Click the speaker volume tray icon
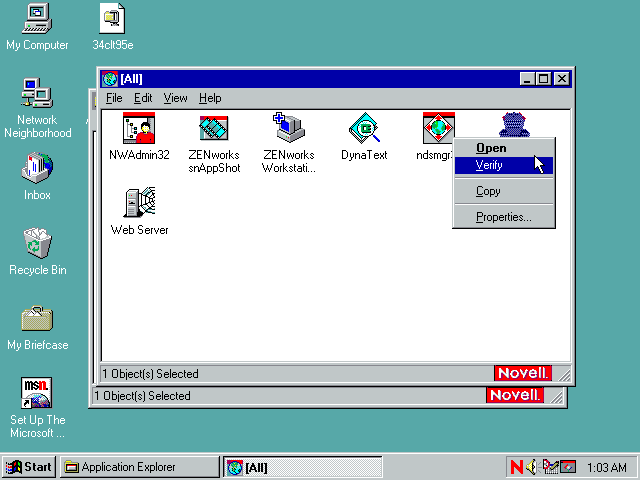 coord(531,467)
